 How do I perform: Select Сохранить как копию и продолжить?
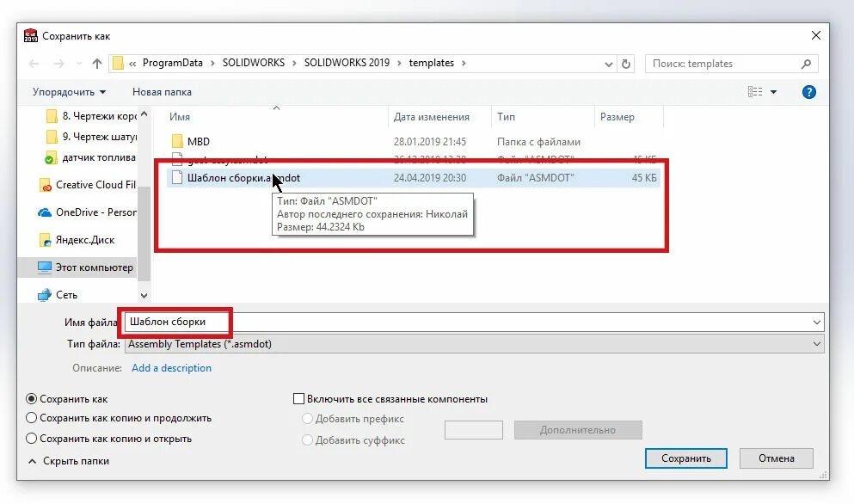(32, 418)
